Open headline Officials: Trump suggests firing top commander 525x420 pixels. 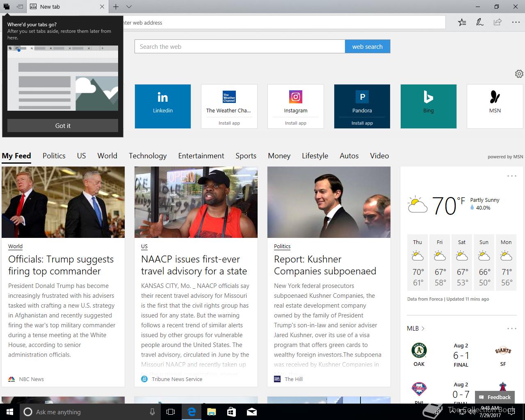pyautogui.click(x=61, y=265)
